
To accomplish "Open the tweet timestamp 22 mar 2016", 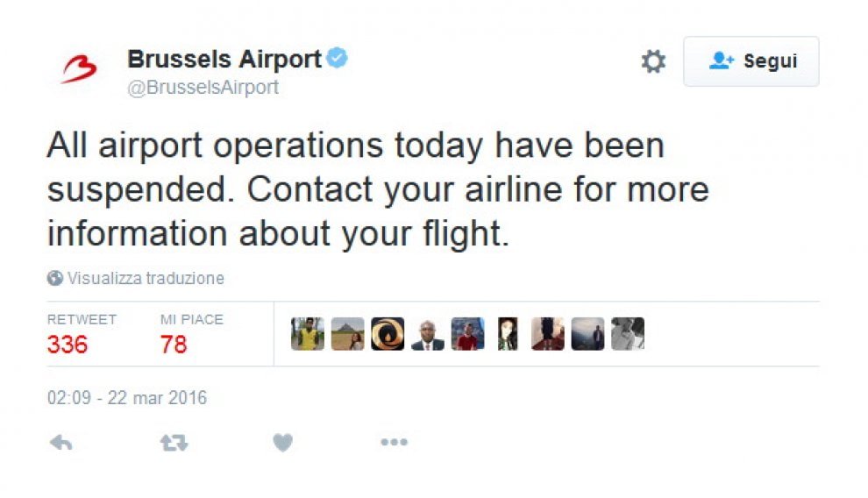I will (127, 398).
